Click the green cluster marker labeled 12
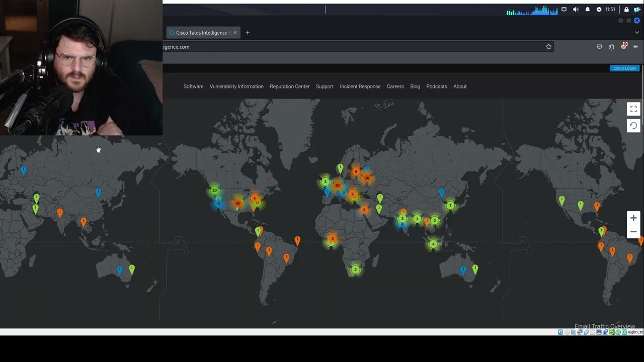 pos(257,203)
